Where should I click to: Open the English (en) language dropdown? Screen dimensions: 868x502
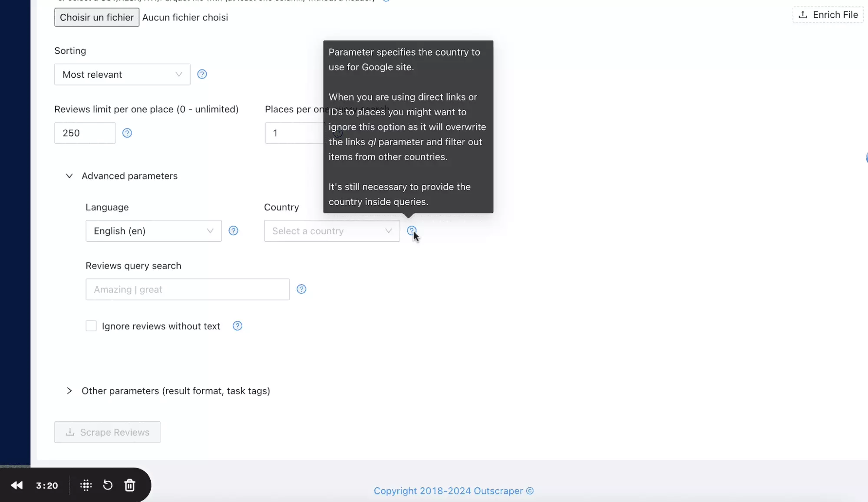tap(153, 231)
